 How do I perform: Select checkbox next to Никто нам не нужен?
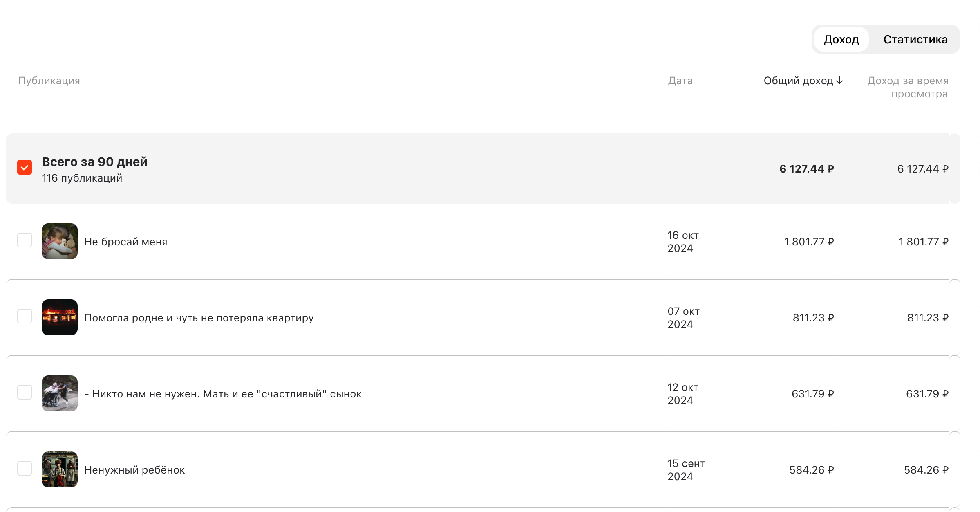coord(25,392)
